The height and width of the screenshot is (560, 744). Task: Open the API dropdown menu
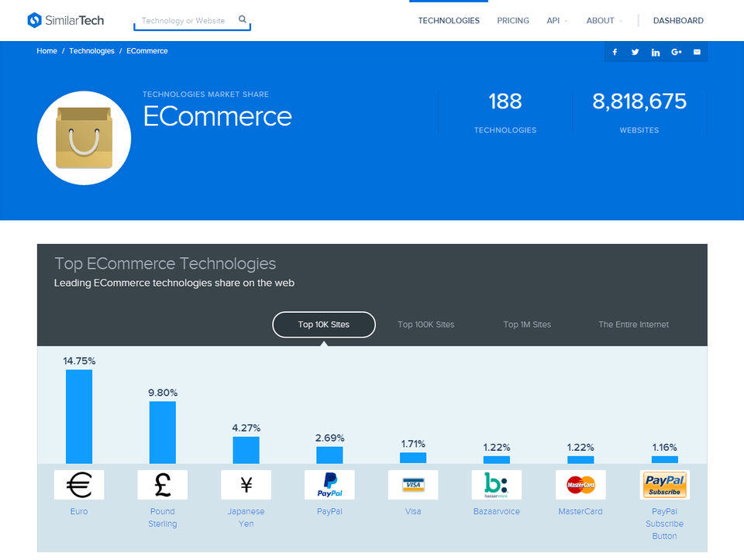556,20
